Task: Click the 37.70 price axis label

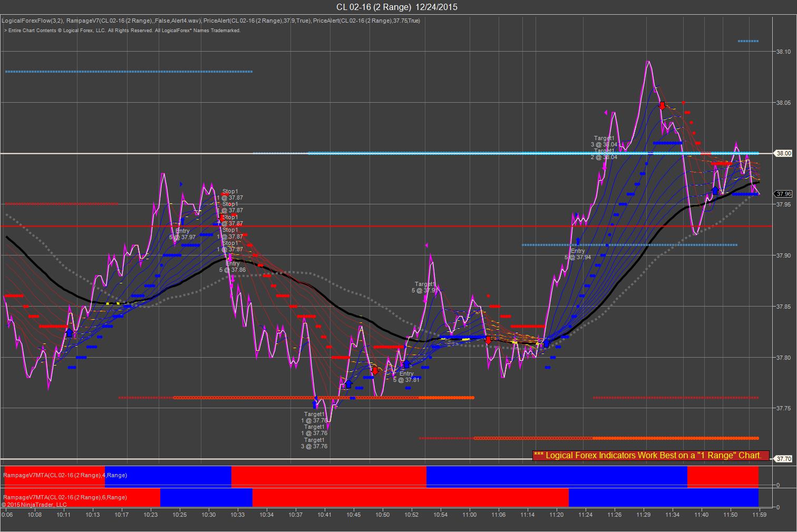Action: 783,459
